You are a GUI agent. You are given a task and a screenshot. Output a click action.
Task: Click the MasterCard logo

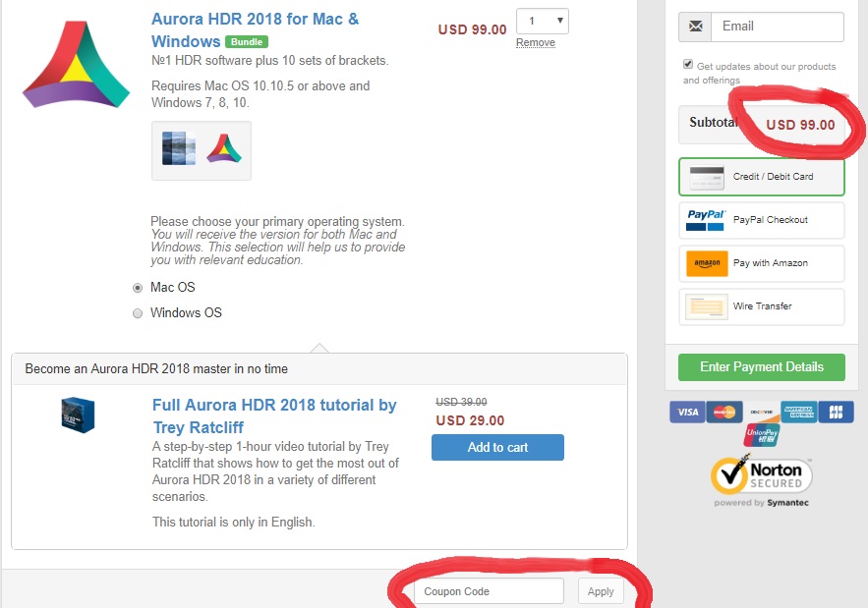724,413
